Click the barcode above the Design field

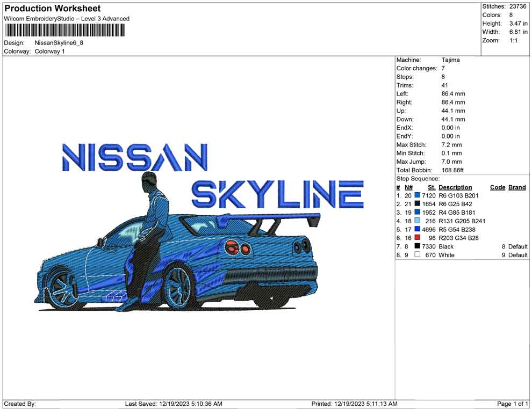pyautogui.click(x=64, y=31)
